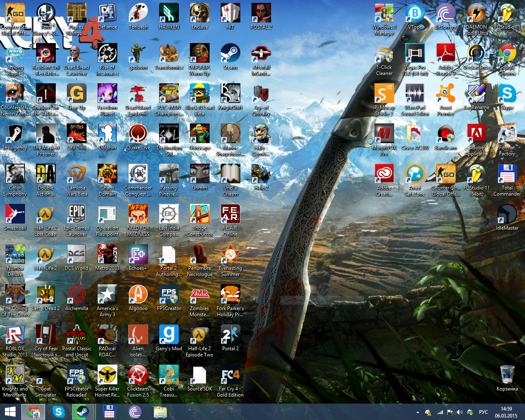Select the Source SDK file icon
The width and height of the screenshot is (525, 420).
tap(200, 378)
